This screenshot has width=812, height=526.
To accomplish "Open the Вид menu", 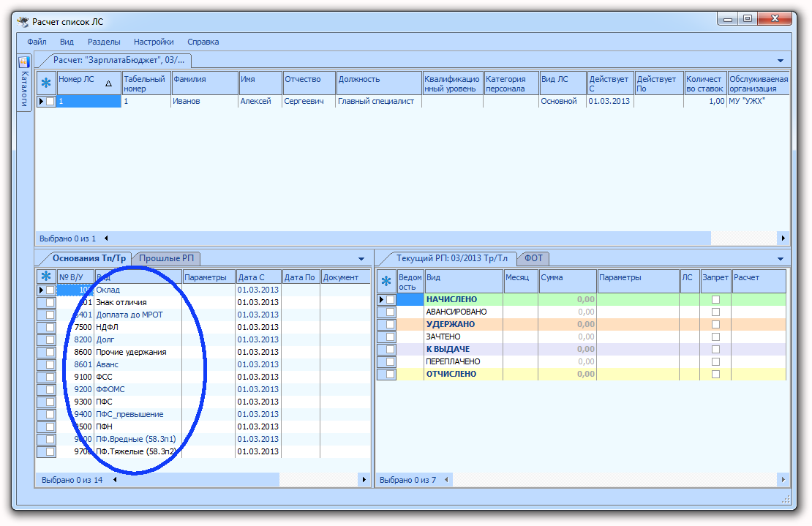I will coord(67,42).
